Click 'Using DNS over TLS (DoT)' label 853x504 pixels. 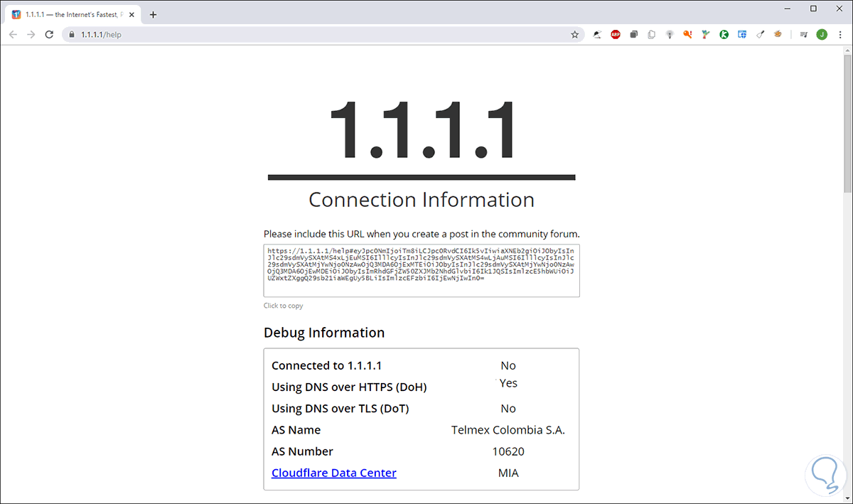tap(340, 409)
